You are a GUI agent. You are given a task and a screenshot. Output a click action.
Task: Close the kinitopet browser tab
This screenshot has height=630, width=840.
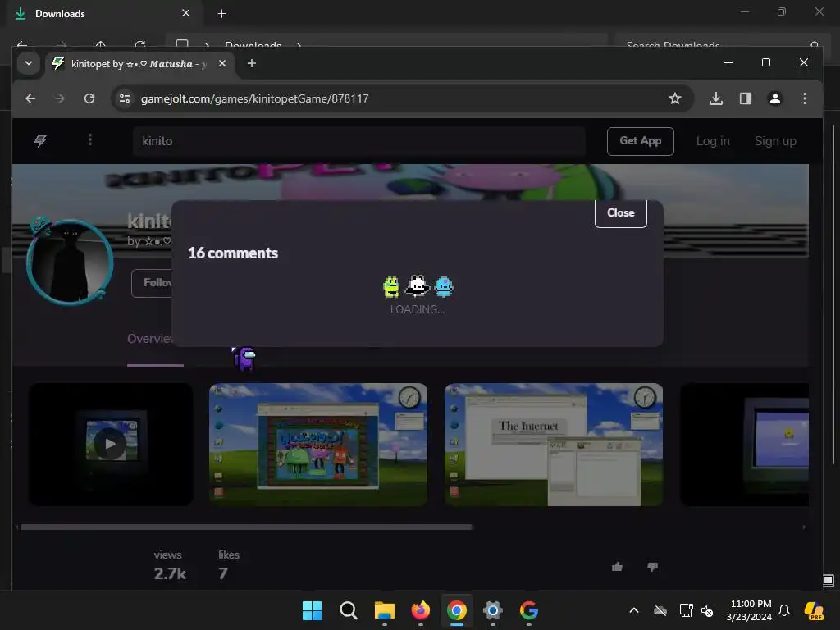click(222, 63)
